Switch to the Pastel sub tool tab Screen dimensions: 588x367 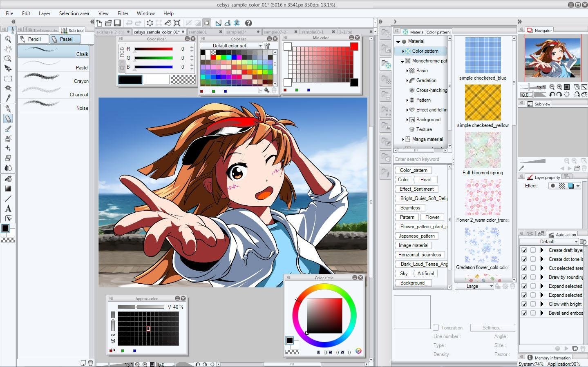tap(65, 39)
